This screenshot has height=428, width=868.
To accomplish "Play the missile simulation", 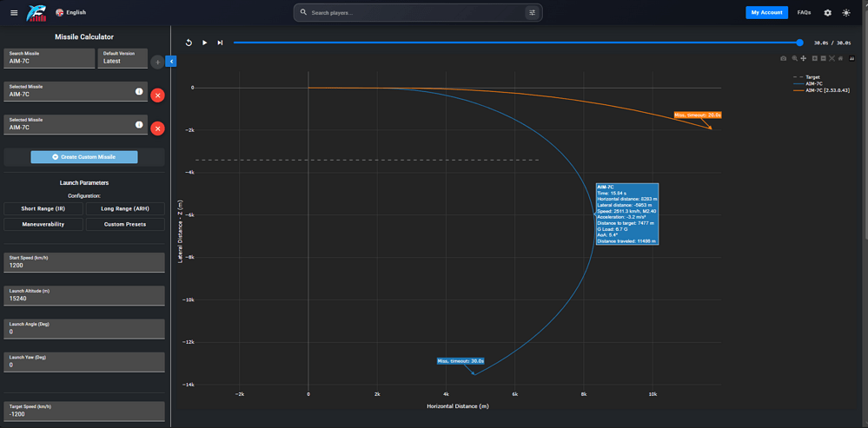I will pyautogui.click(x=204, y=43).
